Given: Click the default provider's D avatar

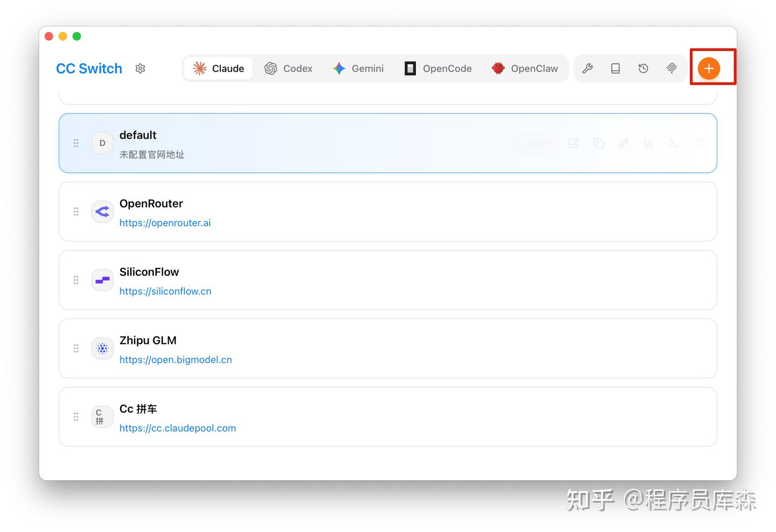Looking at the screenshot, I should pos(102,143).
